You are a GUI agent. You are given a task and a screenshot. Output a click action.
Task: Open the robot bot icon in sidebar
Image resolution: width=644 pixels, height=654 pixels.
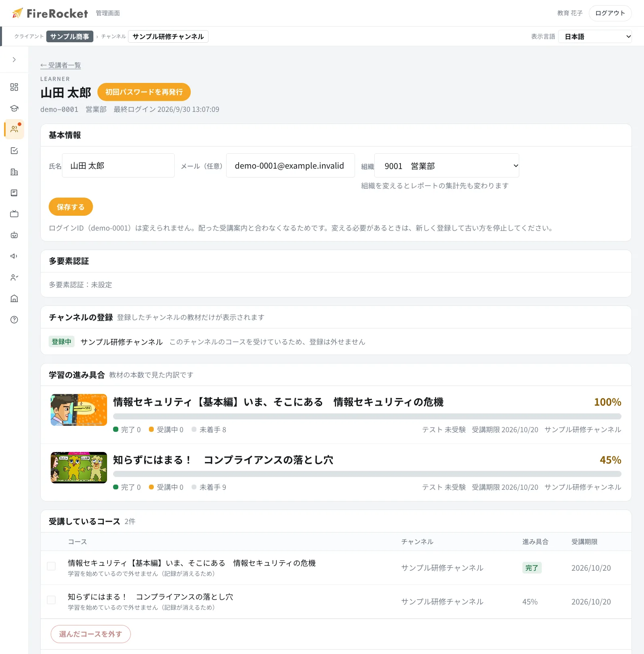14,235
